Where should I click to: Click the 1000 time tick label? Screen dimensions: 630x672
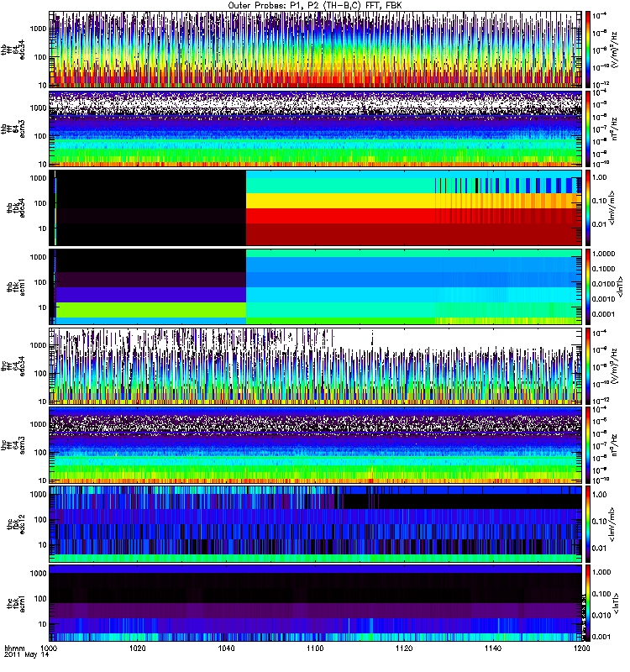pos(50,650)
